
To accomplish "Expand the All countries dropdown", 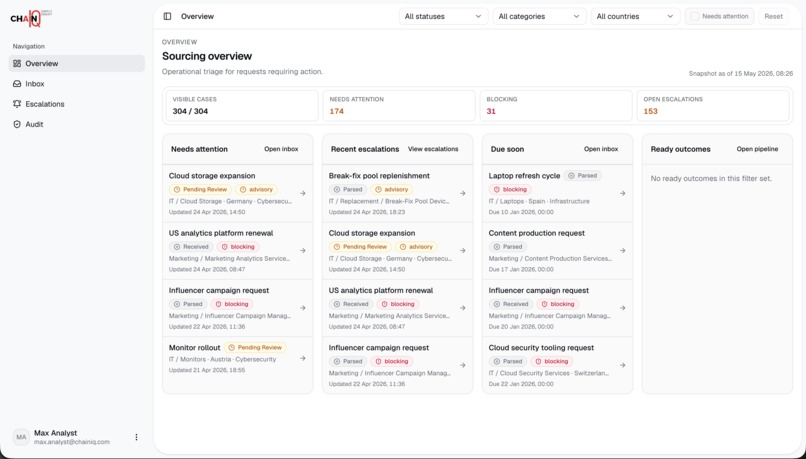I will pos(635,16).
